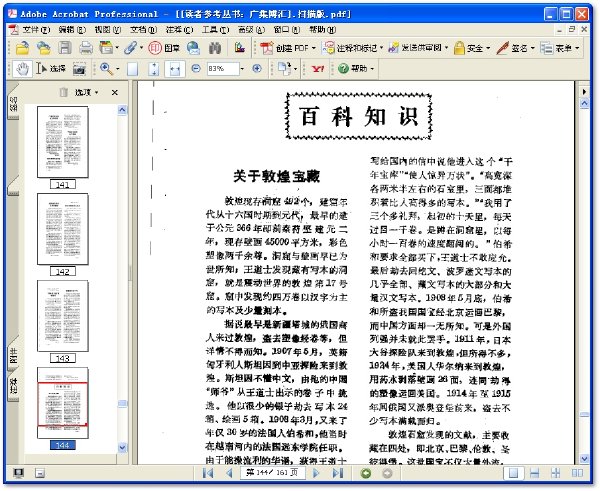This screenshot has height=491, width=600.
Task: Close the pages navigation panel
Action: tap(114, 92)
